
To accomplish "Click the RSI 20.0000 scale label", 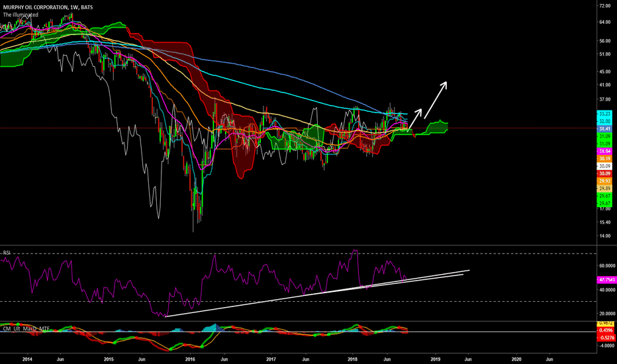I will coord(607,314).
